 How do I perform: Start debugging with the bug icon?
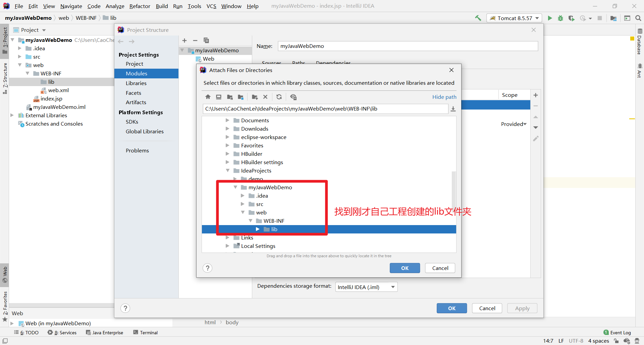pyautogui.click(x=560, y=18)
